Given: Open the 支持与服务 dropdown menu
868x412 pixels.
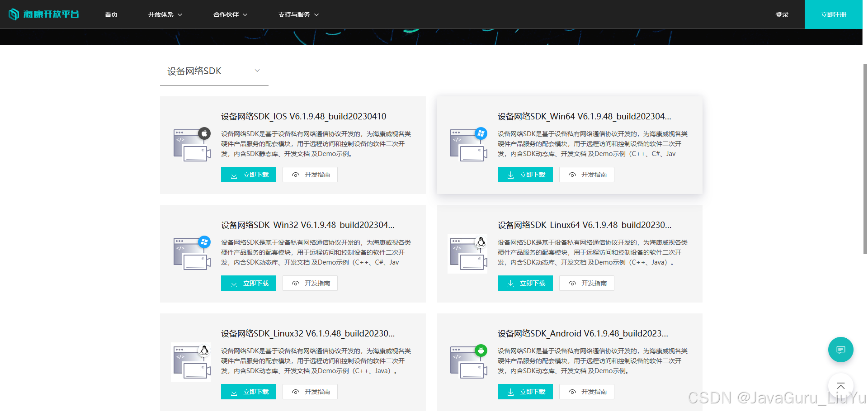Looking at the screenshot, I should click(298, 14).
